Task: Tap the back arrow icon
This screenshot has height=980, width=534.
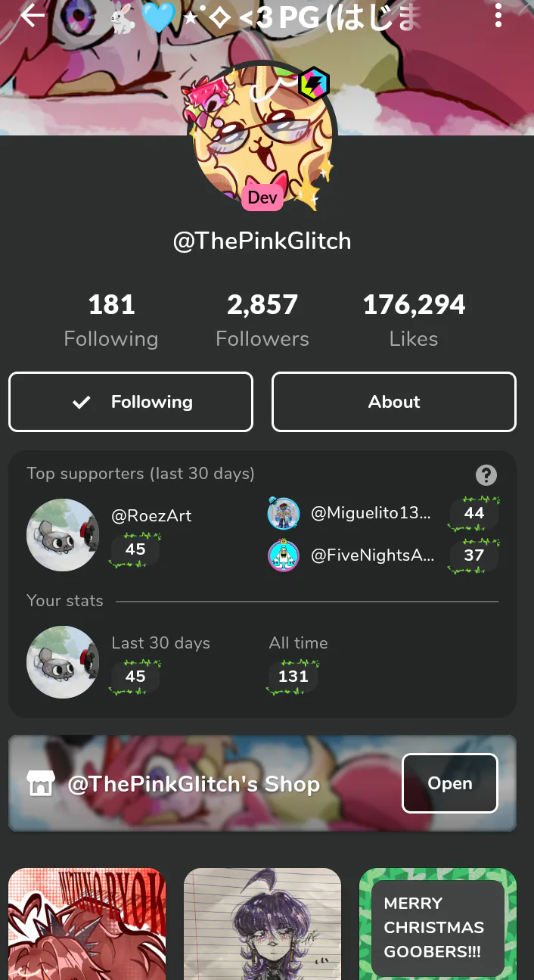Action: click(x=33, y=15)
